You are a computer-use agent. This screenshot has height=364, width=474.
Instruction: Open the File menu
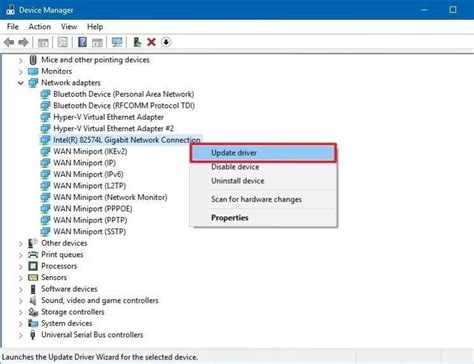point(13,27)
